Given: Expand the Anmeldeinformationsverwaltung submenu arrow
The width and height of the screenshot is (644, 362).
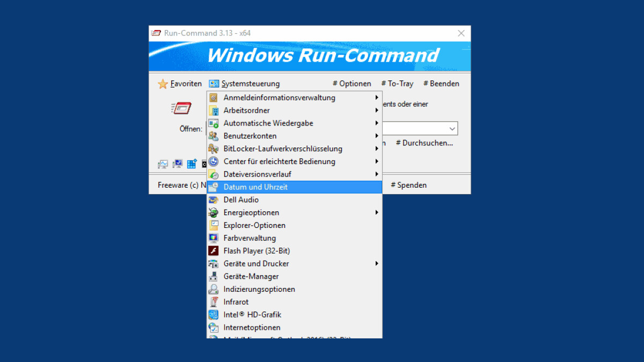Looking at the screenshot, I should [377, 98].
